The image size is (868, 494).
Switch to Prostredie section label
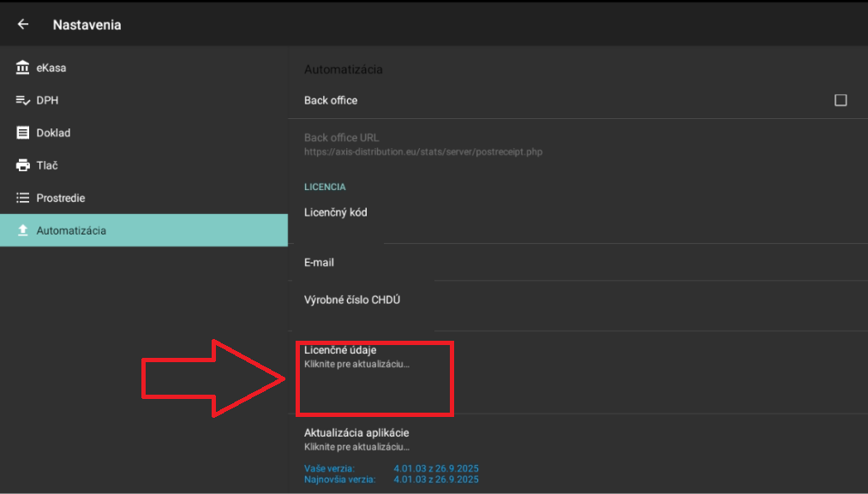pyautogui.click(x=61, y=198)
